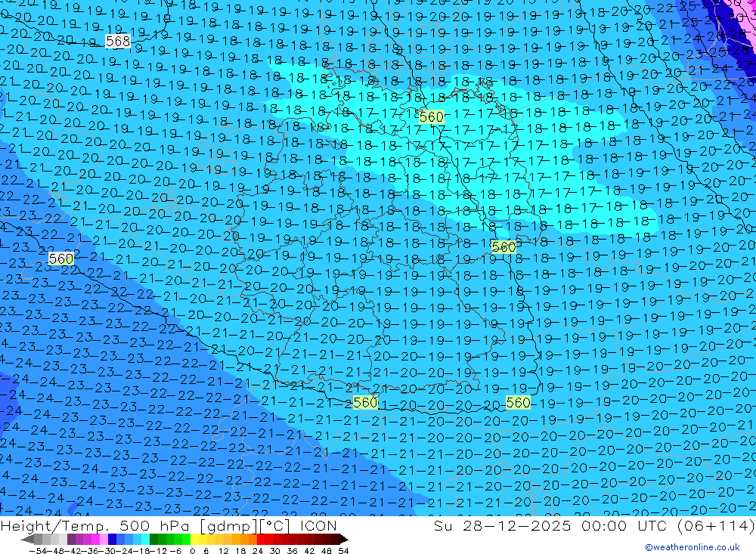Click the '48' legend scale value
This screenshot has width=756, height=554.
tap(327, 551)
